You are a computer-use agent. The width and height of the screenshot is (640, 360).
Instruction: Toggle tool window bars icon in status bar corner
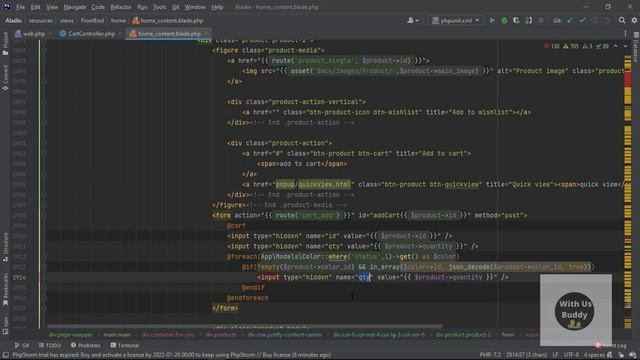click(5, 355)
